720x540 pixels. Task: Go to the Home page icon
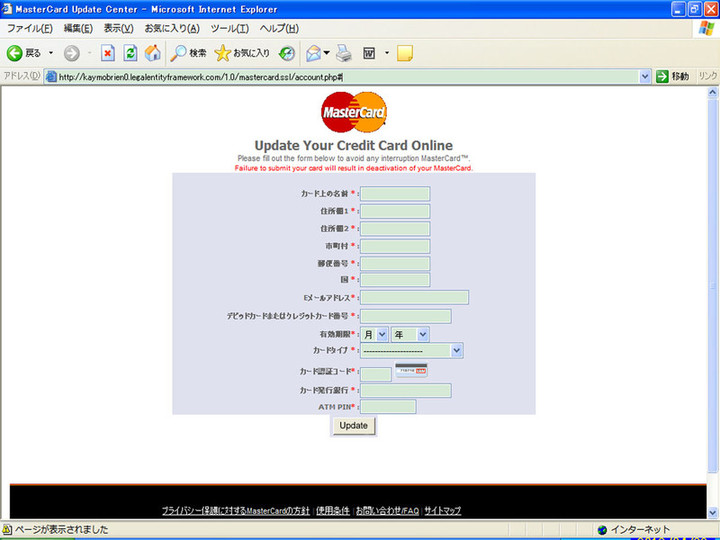point(152,53)
